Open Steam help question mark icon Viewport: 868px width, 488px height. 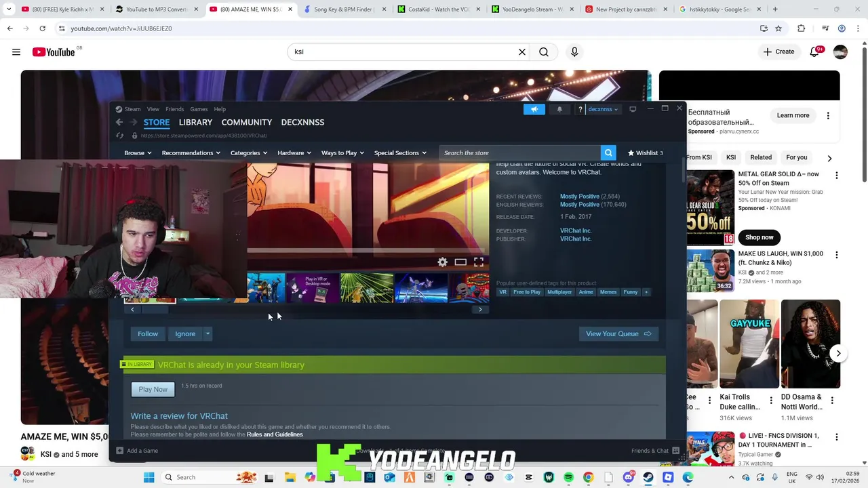pos(580,109)
